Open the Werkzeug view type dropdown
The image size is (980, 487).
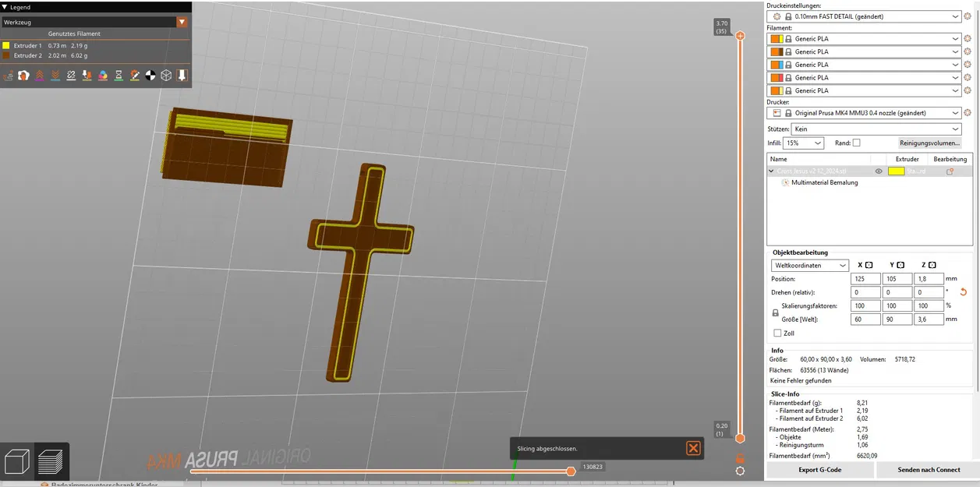pyautogui.click(x=94, y=23)
